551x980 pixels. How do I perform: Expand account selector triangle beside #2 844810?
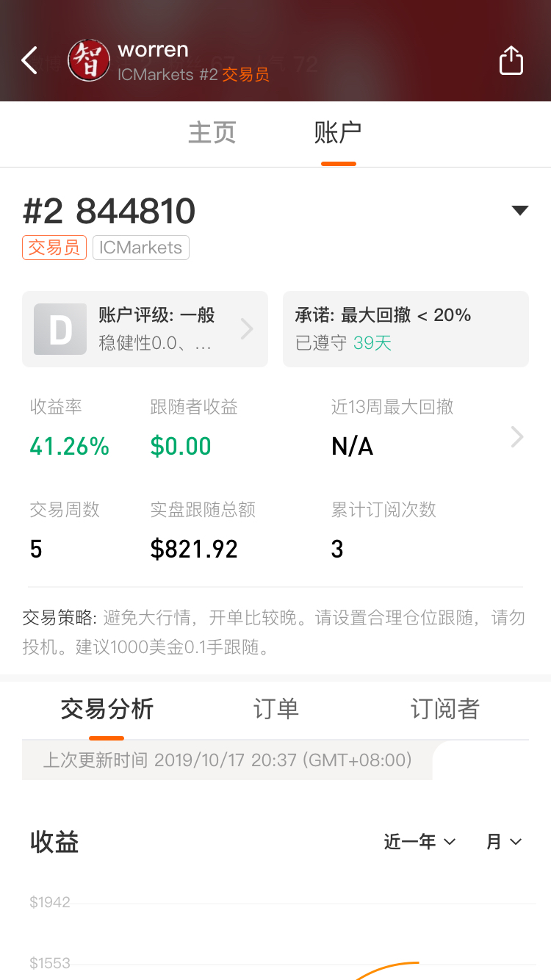(x=520, y=211)
